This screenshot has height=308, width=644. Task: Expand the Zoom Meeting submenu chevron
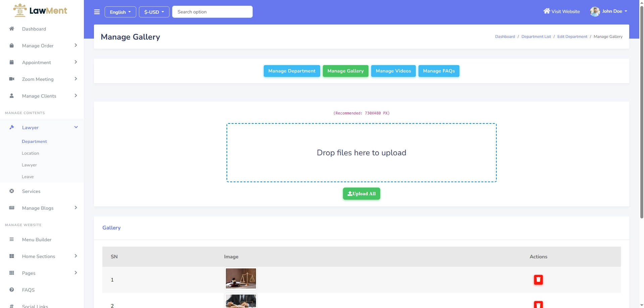(76, 79)
